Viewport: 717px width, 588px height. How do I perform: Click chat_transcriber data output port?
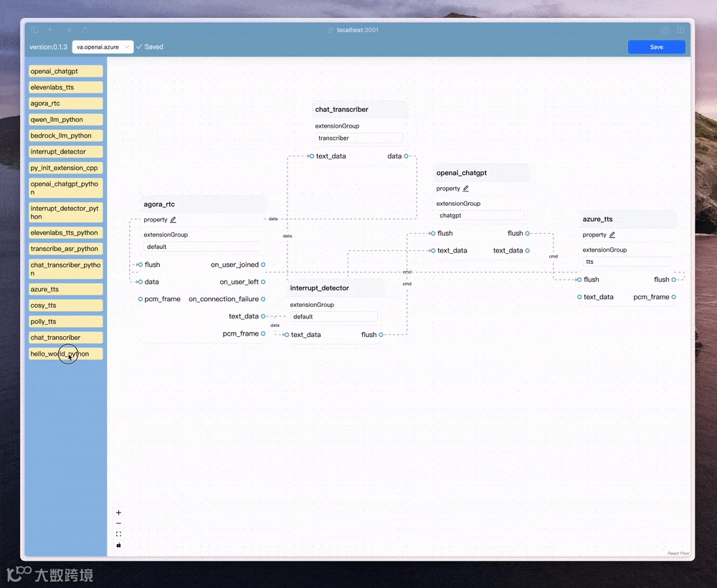click(x=406, y=156)
